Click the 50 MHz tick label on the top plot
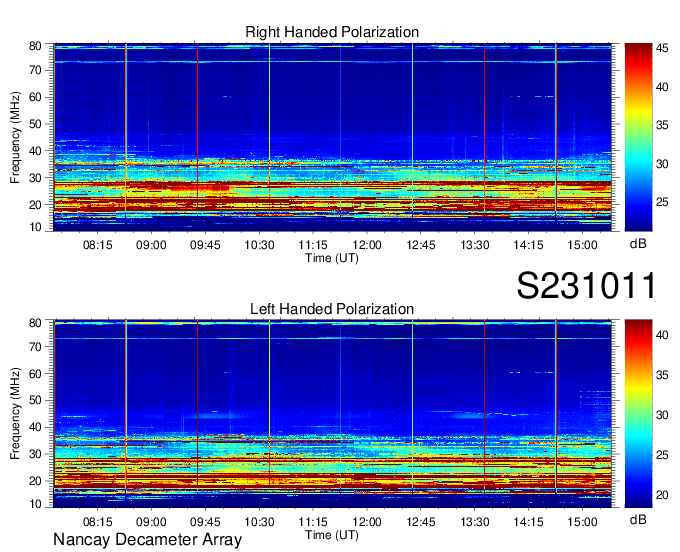The height and width of the screenshot is (552, 680). 35,124
